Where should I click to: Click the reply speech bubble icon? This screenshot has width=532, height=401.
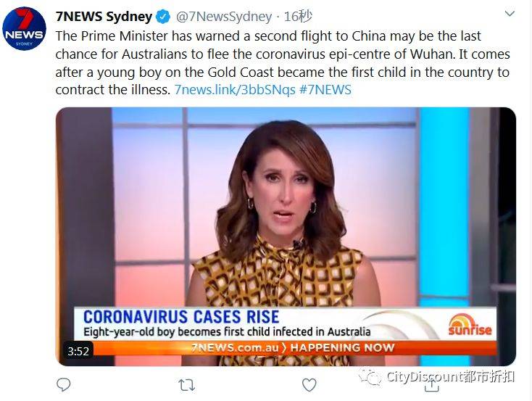click(64, 385)
